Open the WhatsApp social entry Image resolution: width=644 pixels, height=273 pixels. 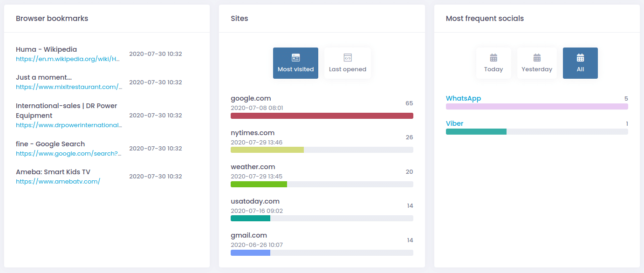[x=463, y=98]
